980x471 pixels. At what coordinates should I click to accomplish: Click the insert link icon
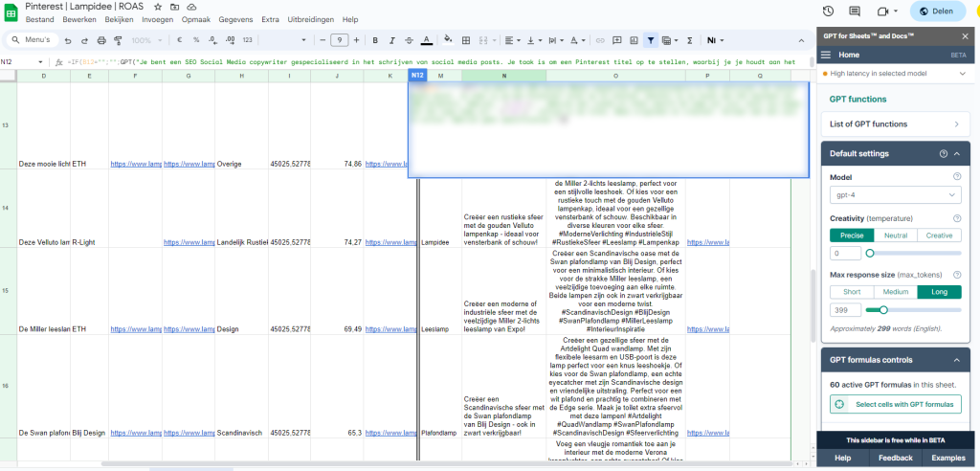click(600, 40)
